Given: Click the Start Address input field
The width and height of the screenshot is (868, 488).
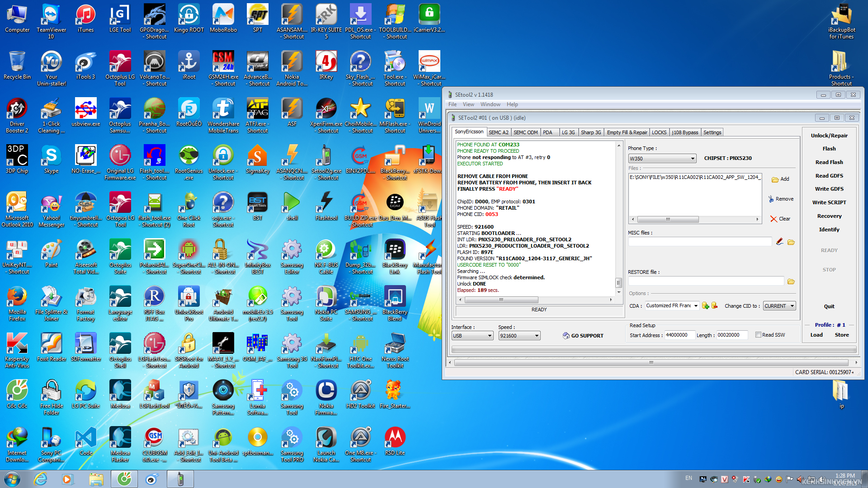Looking at the screenshot, I should point(679,335).
